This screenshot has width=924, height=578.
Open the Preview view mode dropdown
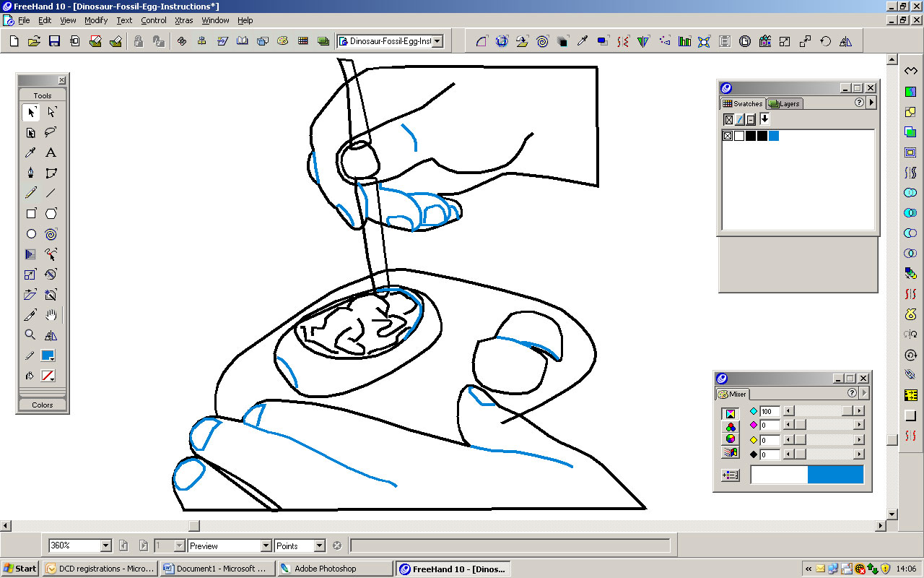pos(266,546)
